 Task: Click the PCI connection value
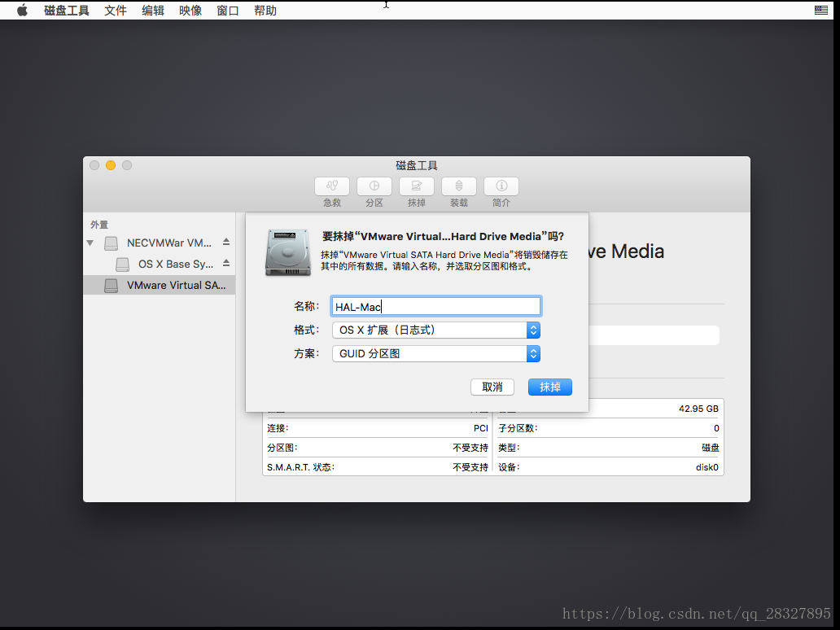481,428
